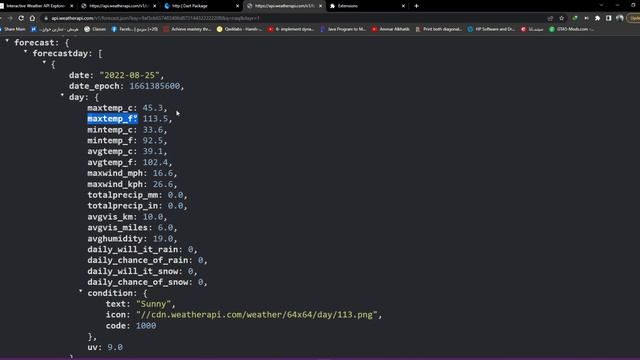This screenshot has width=640, height=360.
Task: Click the avgtemp_c value 39.1
Action: click(x=153, y=151)
